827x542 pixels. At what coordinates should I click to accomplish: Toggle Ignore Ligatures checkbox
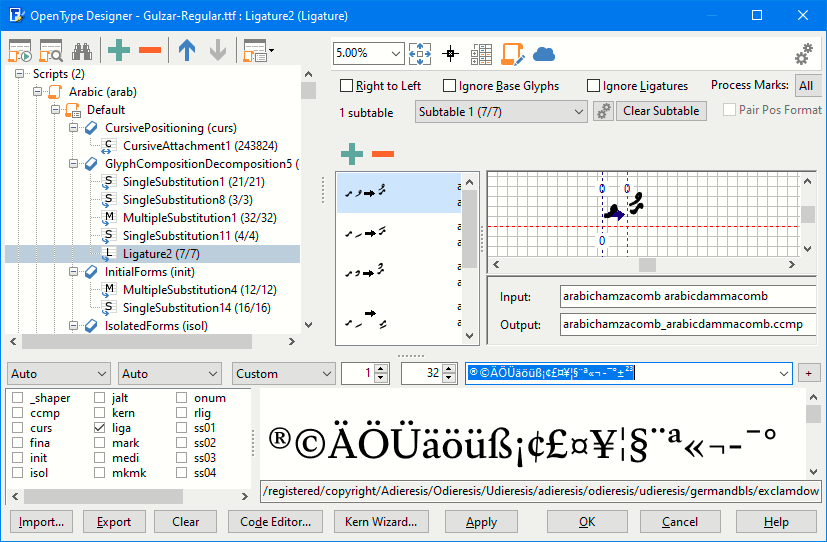pyautogui.click(x=593, y=85)
